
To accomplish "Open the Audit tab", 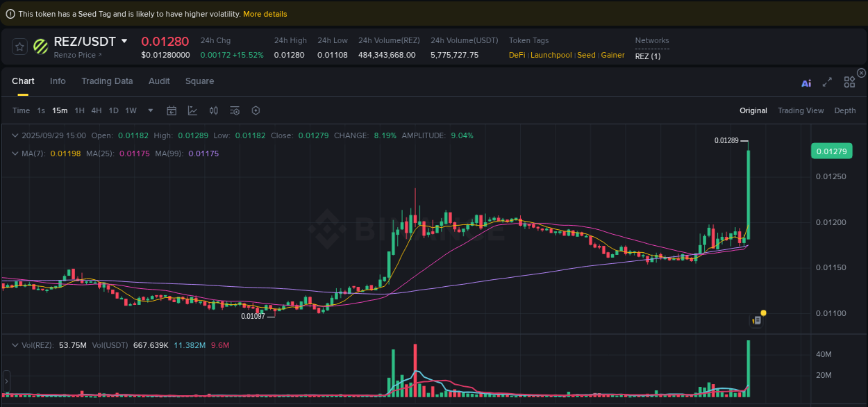I will (159, 81).
